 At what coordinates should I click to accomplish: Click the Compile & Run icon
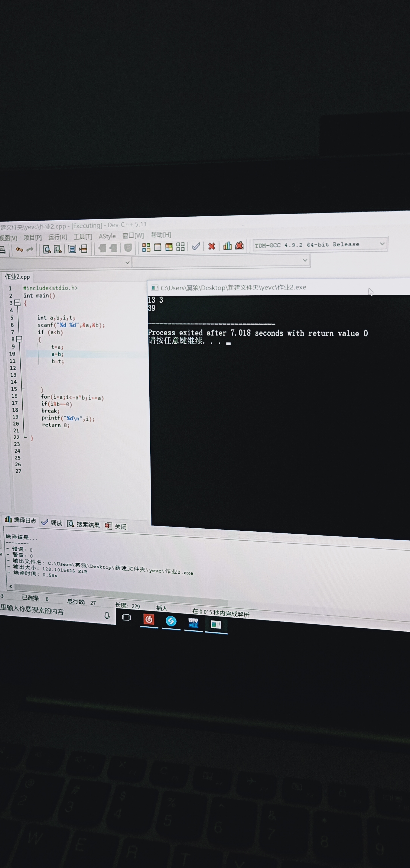(169, 247)
